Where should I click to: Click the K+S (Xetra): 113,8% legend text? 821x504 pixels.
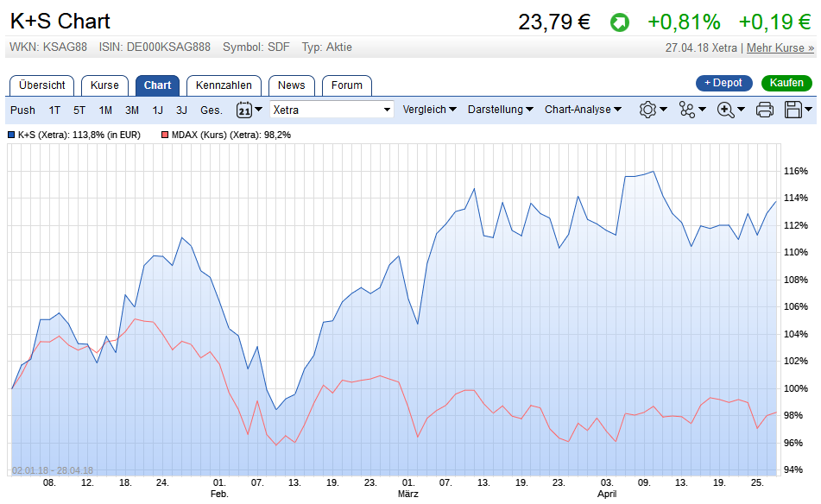[x=79, y=135]
